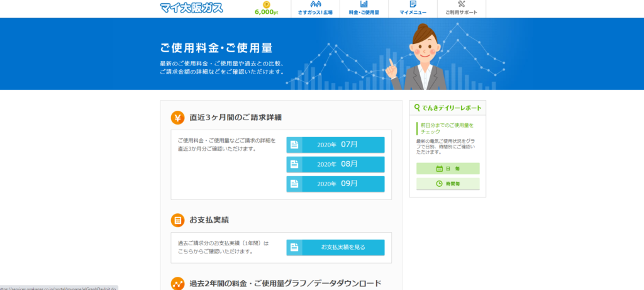Click the magnifier icon beside でんきデイリーレポート
This screenshot has width=644, height=290.
pyautogui.click(x=417, y=108)
